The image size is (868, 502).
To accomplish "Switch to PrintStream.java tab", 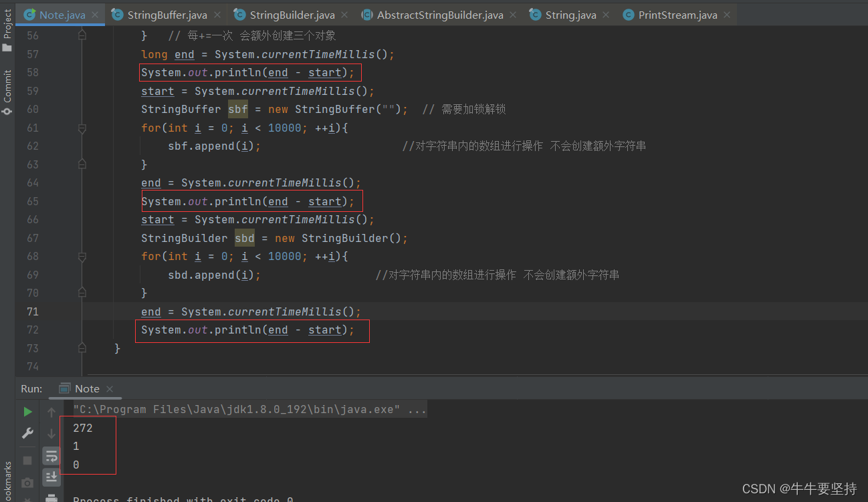I will click(x=677, y=15).
